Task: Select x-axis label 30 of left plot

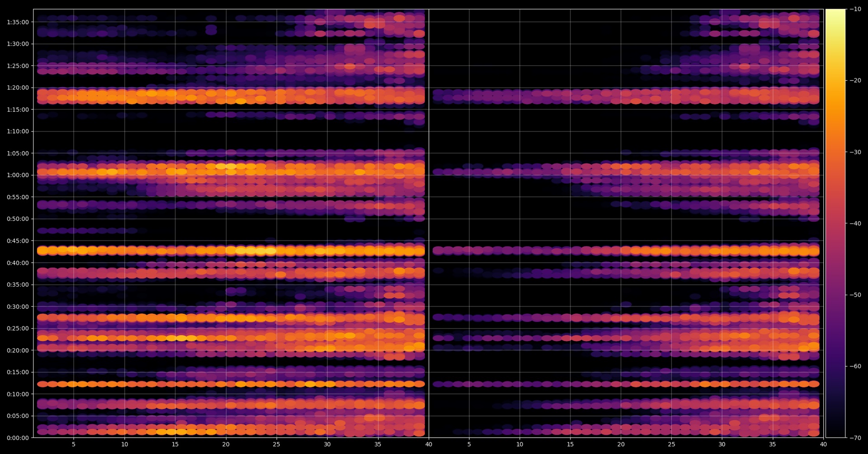Action: (x=327, y=445)
